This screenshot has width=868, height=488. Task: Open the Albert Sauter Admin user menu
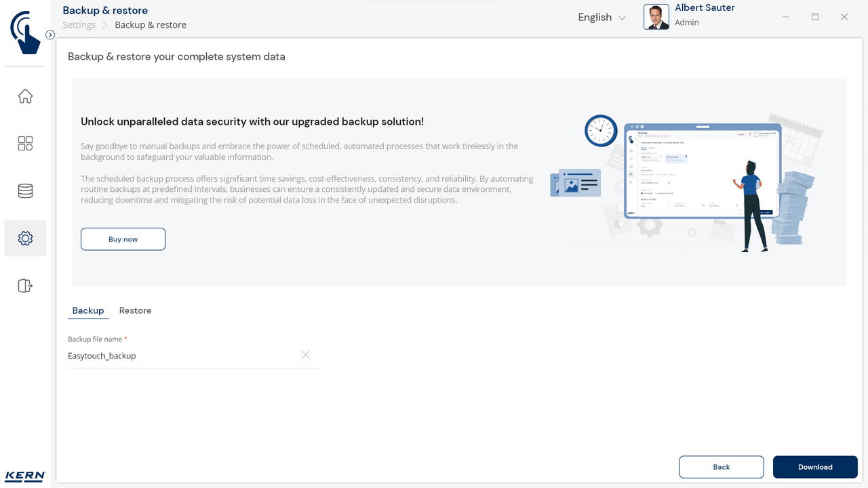click(705, 15)
